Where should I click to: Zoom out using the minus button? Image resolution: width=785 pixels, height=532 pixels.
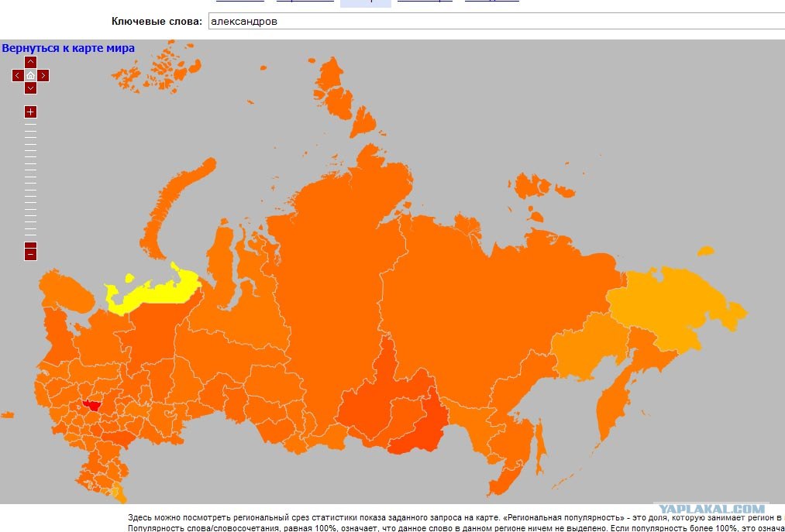30,254
